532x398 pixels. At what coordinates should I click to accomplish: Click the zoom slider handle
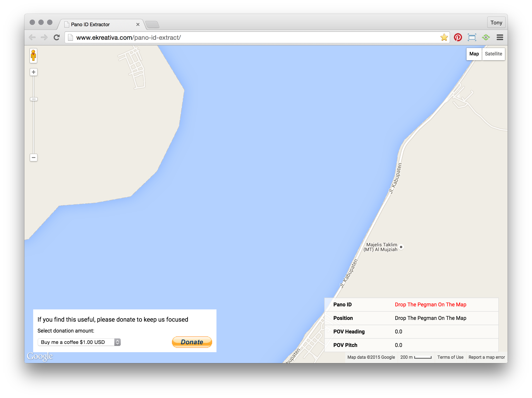pyautogui.click(x=33, y=99)
